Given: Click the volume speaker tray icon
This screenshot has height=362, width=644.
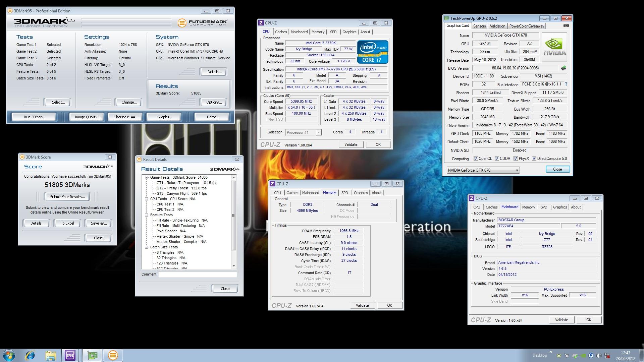Looking at the screenshot, I should 599,356.
